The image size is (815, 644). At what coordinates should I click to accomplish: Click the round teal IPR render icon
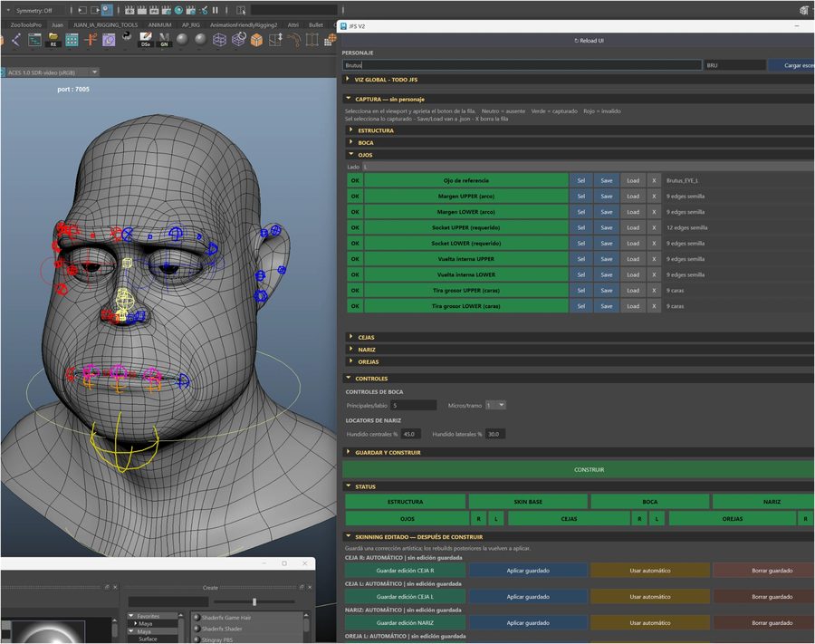click(178, 10)
